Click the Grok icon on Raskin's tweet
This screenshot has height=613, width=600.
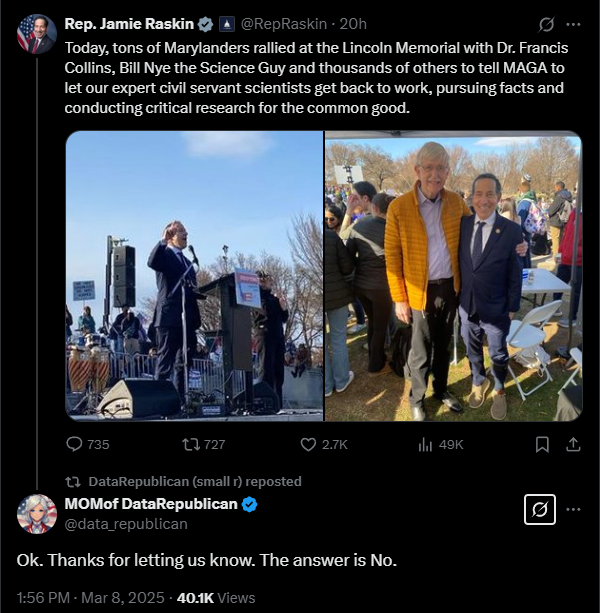click(546, 24)
